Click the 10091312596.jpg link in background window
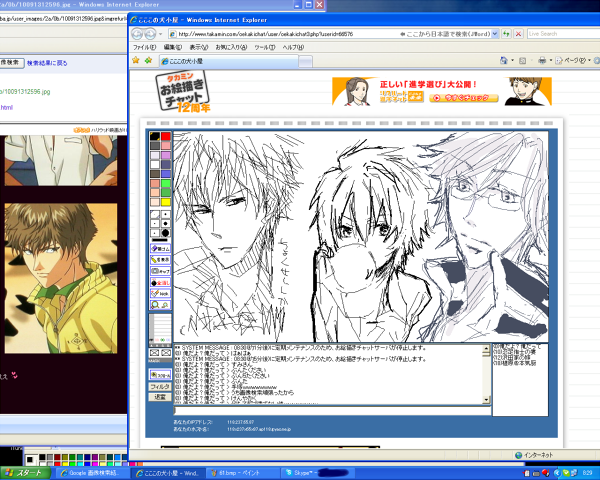 click(x=25, y=92)
